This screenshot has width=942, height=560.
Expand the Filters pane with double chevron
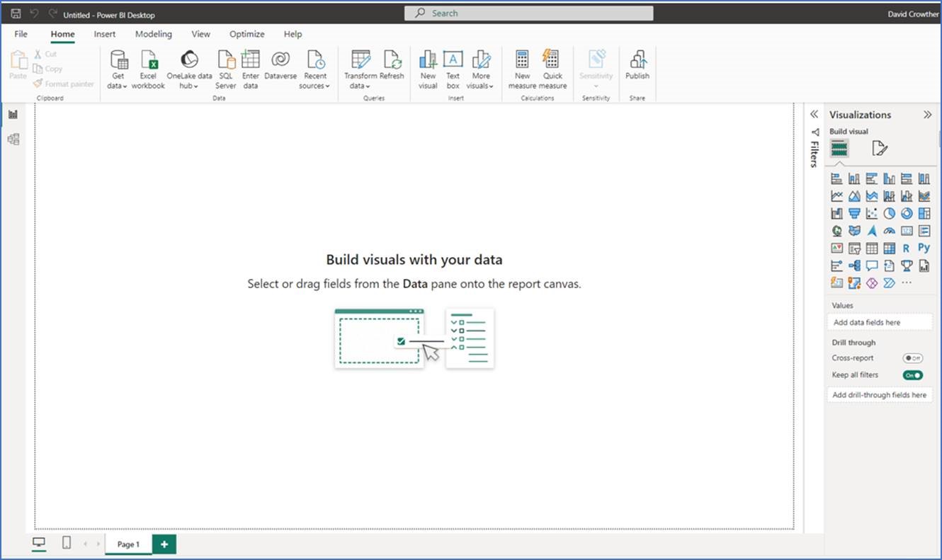(815, 115)
